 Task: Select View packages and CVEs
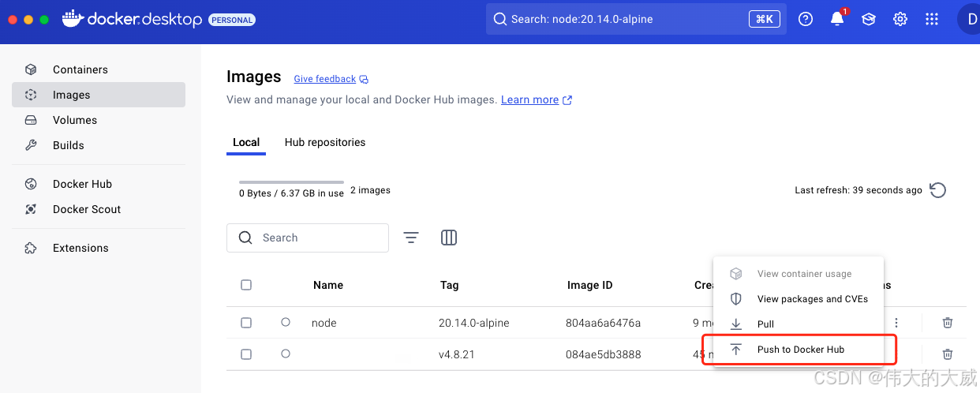click(799, 299)
